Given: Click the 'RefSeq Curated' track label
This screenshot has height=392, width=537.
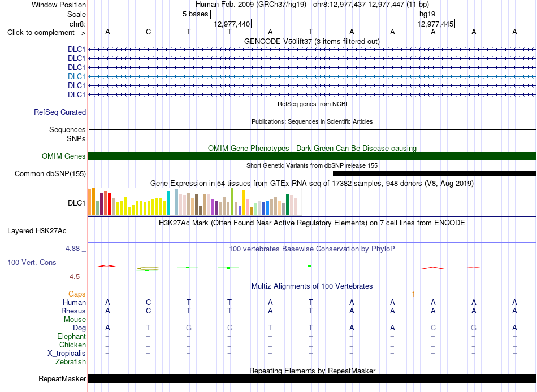Looking at the screenshot, I should (x=60, y=112).
